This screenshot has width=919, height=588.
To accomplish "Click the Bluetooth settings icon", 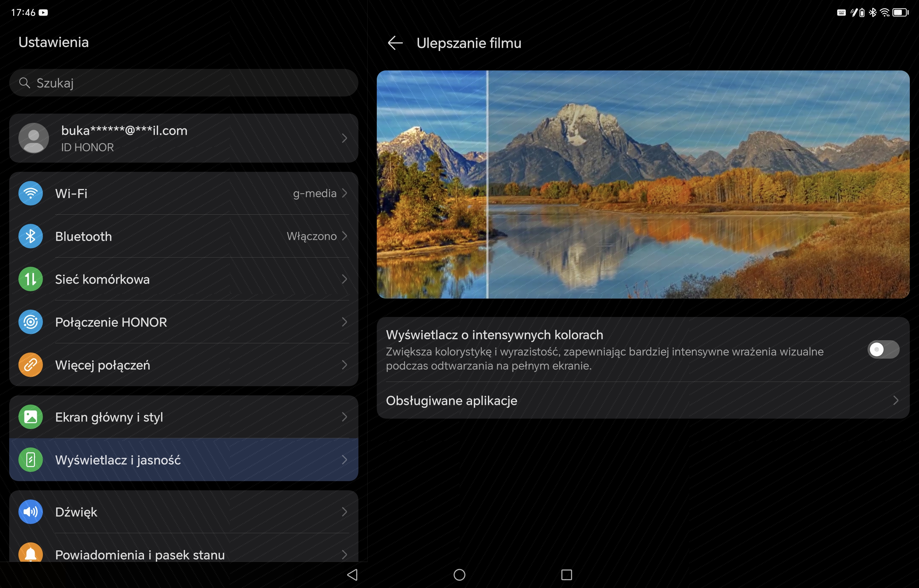I will (x=31, y=236).
